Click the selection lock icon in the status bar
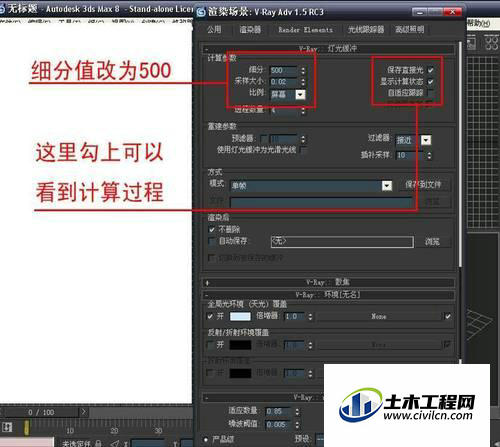 98,443
